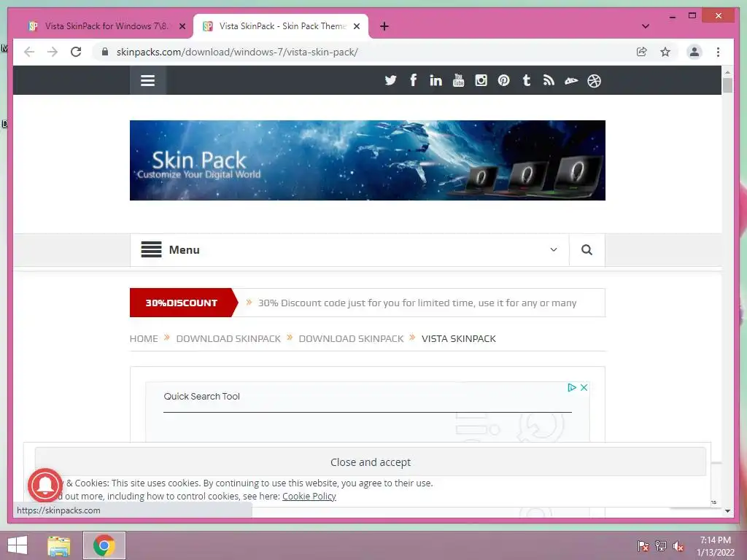Open the DeviantArt social icon
Viewport: 747px width, 560px height.
pos(571,81)
